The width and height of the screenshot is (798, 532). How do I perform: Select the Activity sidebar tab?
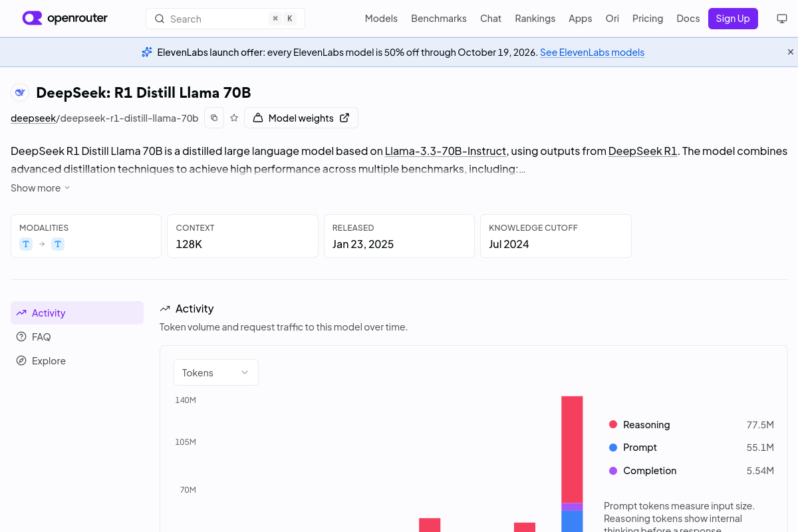pyautogui.click(x=77, y=313)
